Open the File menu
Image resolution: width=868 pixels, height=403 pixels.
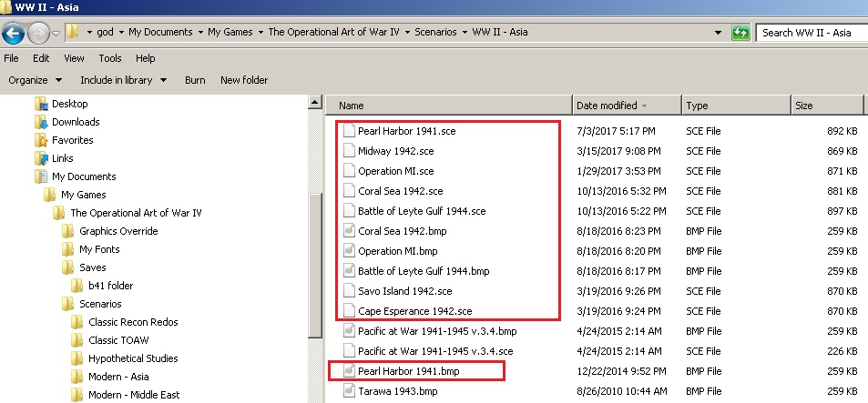11,58
